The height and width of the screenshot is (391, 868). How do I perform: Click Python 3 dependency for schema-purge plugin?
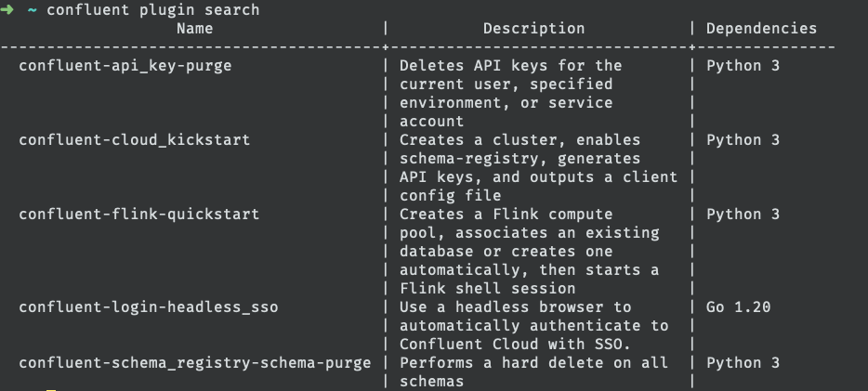tap(743, 363)
